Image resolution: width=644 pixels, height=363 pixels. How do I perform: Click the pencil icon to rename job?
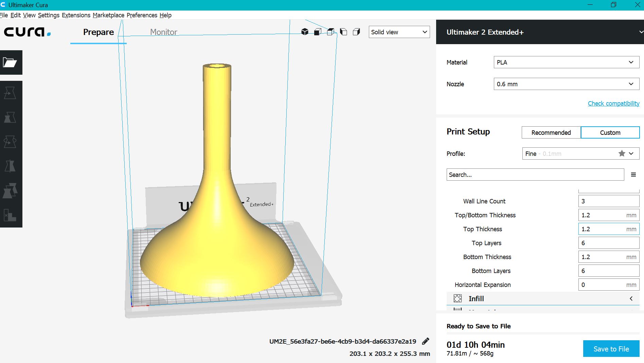point(425,341)
